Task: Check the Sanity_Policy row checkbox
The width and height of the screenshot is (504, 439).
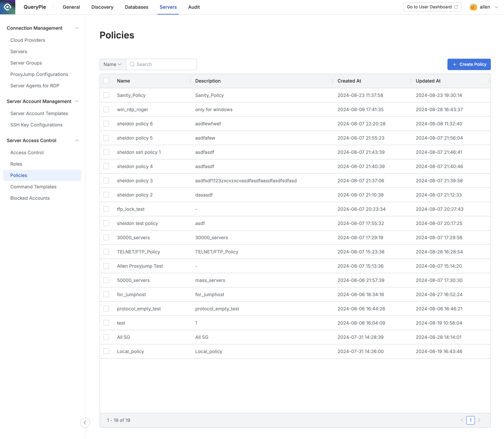Action: click(106, 95)
